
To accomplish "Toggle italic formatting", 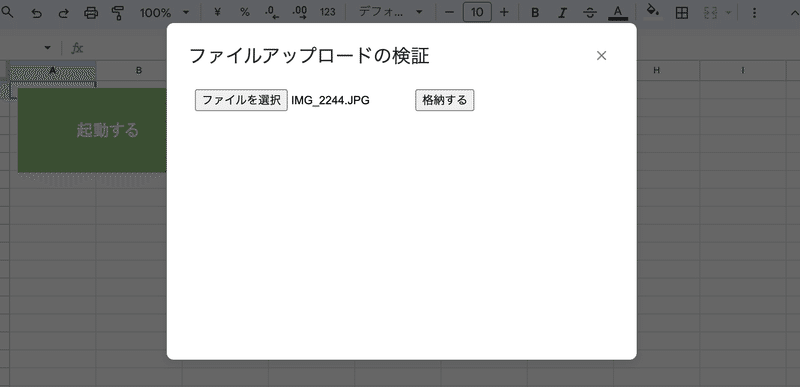I will tap(562, 13).
